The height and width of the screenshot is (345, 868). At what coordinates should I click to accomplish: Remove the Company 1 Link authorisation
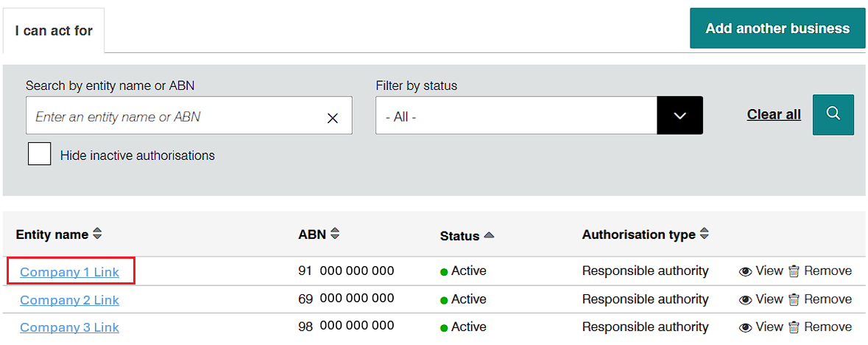click(x=819, y=271)
